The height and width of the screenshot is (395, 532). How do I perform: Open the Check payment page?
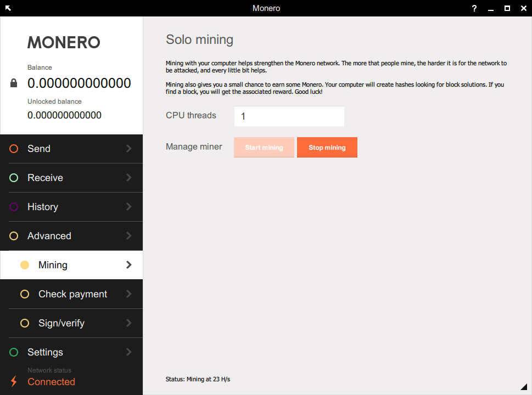(x=71, y=294)
